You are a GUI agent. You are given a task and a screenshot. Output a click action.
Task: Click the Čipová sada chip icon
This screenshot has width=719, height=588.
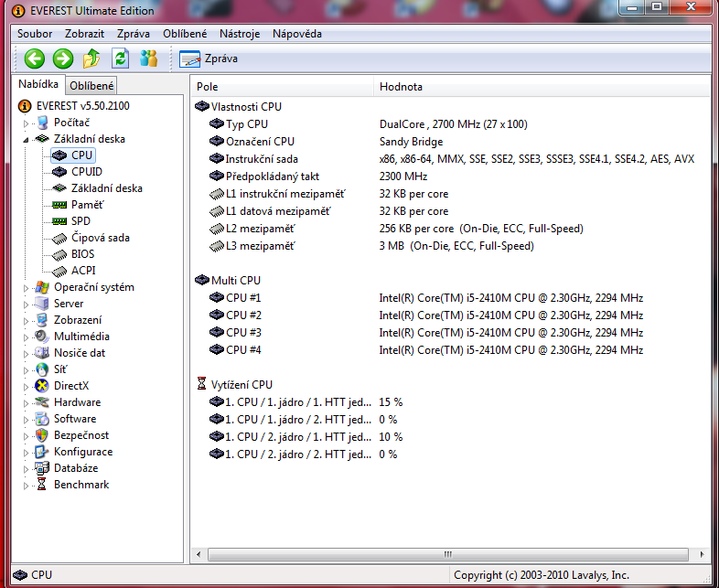pyautogui.click(x=59, y=239)
